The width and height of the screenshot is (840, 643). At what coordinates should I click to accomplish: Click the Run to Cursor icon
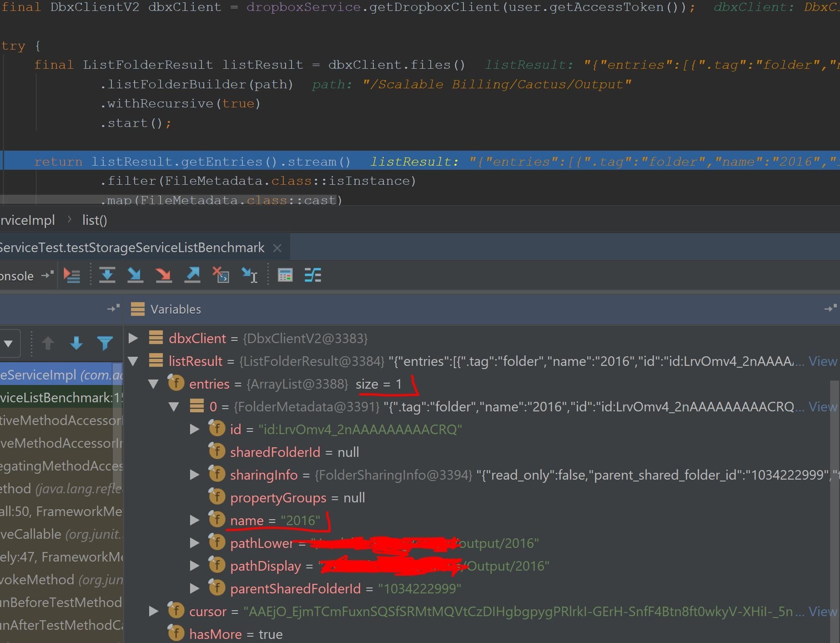[x=249, y=275]
